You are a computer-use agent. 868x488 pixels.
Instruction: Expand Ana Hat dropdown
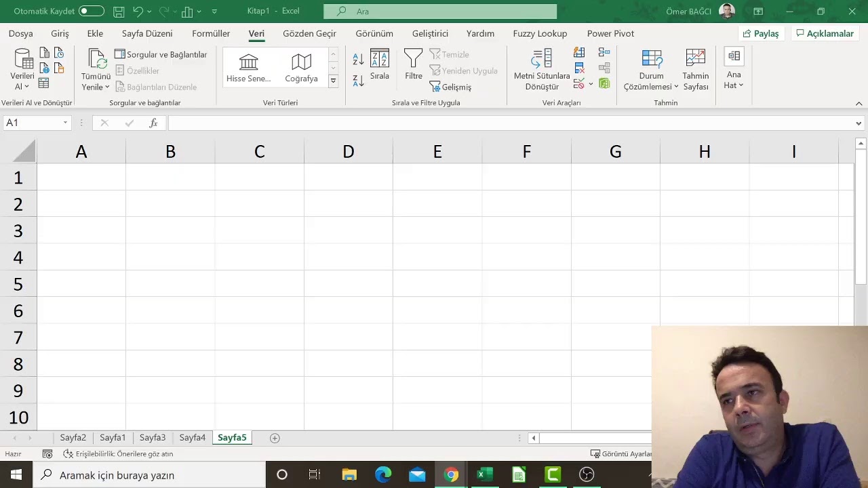click(741, 85)
